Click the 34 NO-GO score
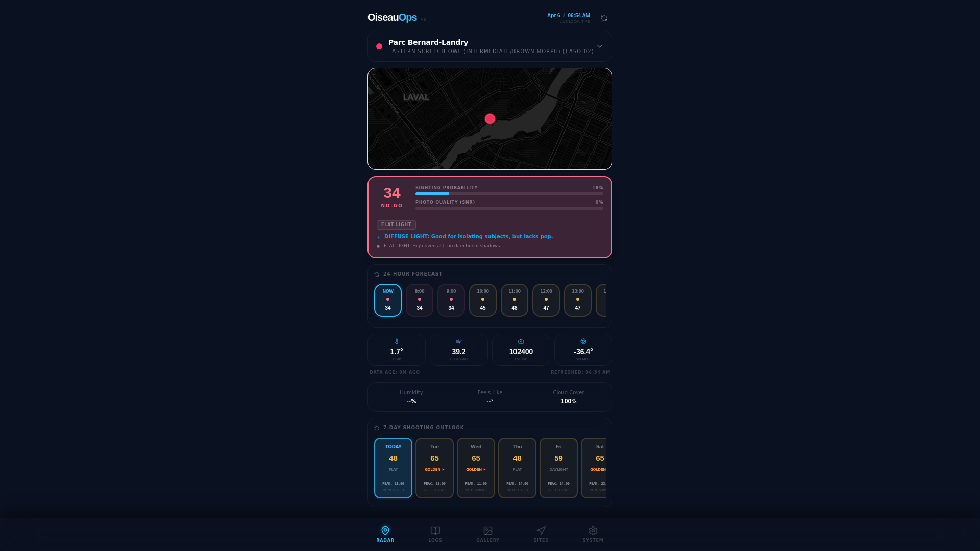The width and height of the screenshot is (980, 551). tap(392, 197)
